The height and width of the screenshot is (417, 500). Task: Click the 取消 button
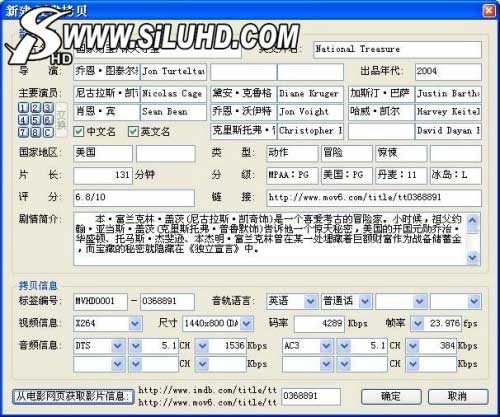[x=458, y=397]
